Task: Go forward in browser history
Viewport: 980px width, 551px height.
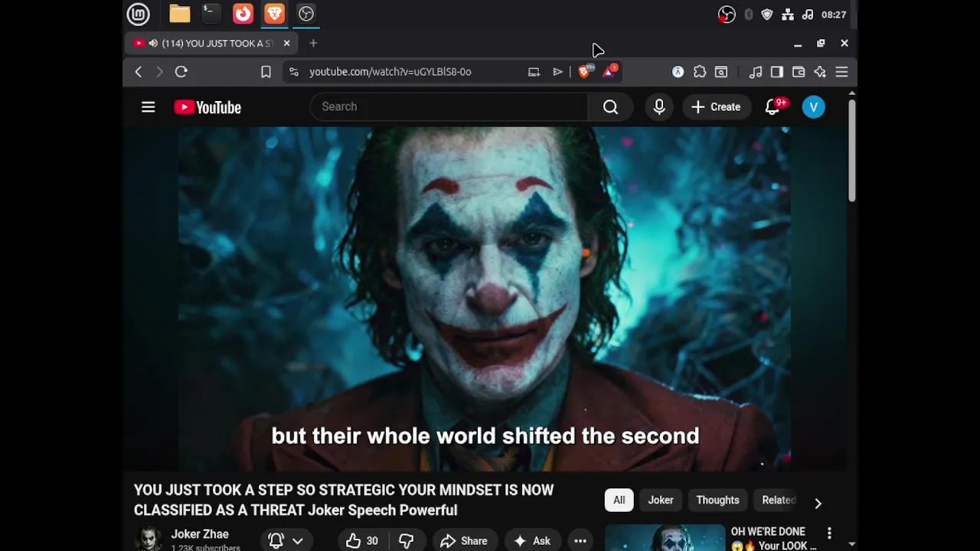Action: (159, 72)
